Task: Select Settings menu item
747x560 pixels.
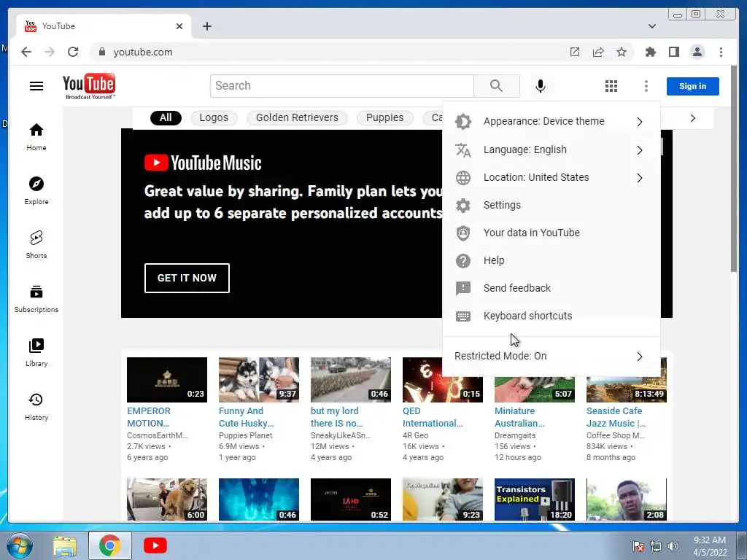Action: point(551,205)
